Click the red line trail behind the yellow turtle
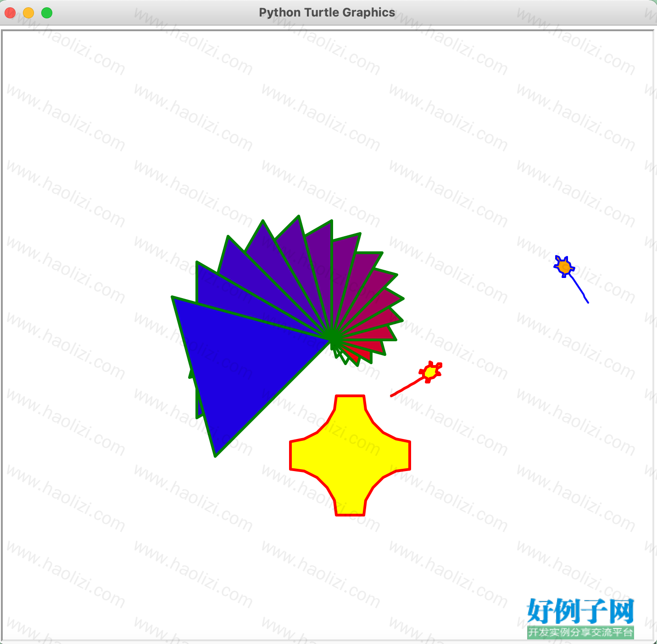 pyautogui.click(x=406, y=387)
